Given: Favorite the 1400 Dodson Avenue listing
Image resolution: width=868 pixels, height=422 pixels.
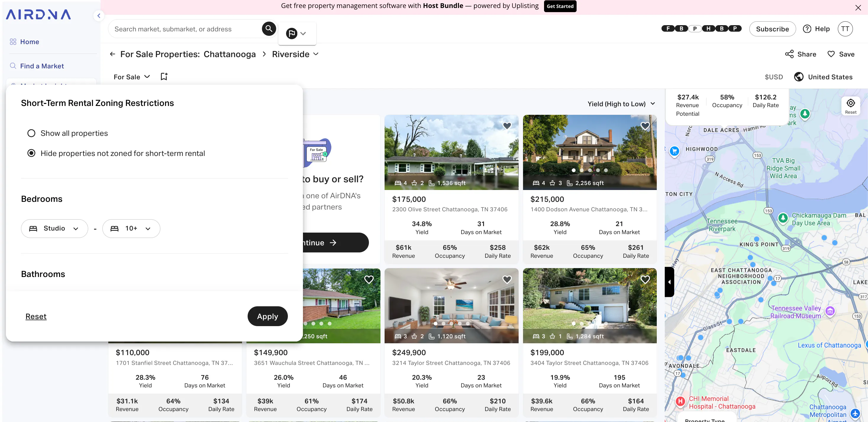Looking at the screenshot, I should (645, 126).
